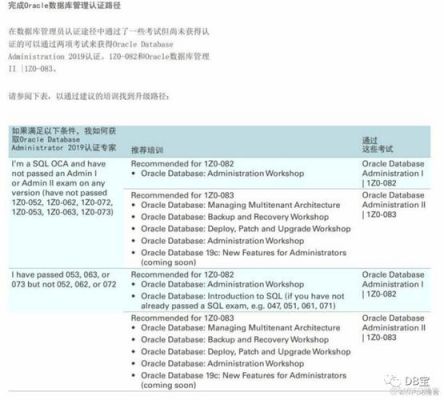Click the title 完成Oracle数据库管理认证路径

coord(65,6)
